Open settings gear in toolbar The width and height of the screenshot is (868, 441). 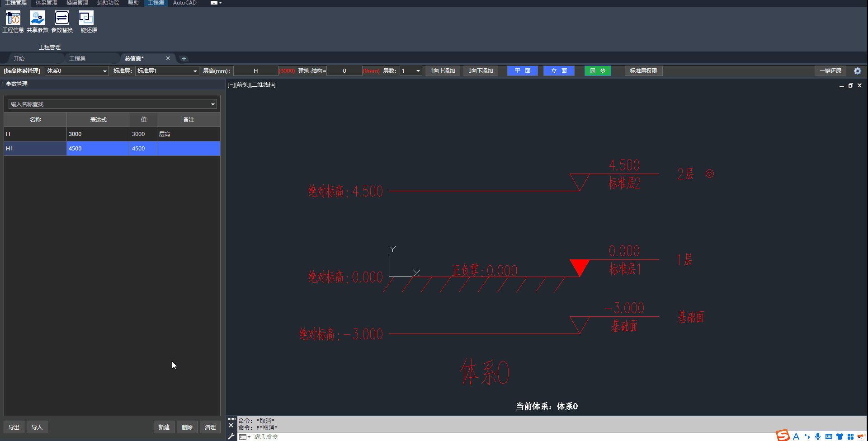point(857,71)
